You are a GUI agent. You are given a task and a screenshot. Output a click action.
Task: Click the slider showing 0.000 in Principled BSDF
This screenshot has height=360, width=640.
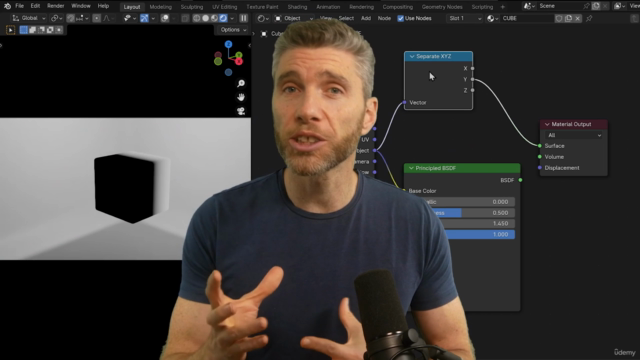click(x=469, y=202)
